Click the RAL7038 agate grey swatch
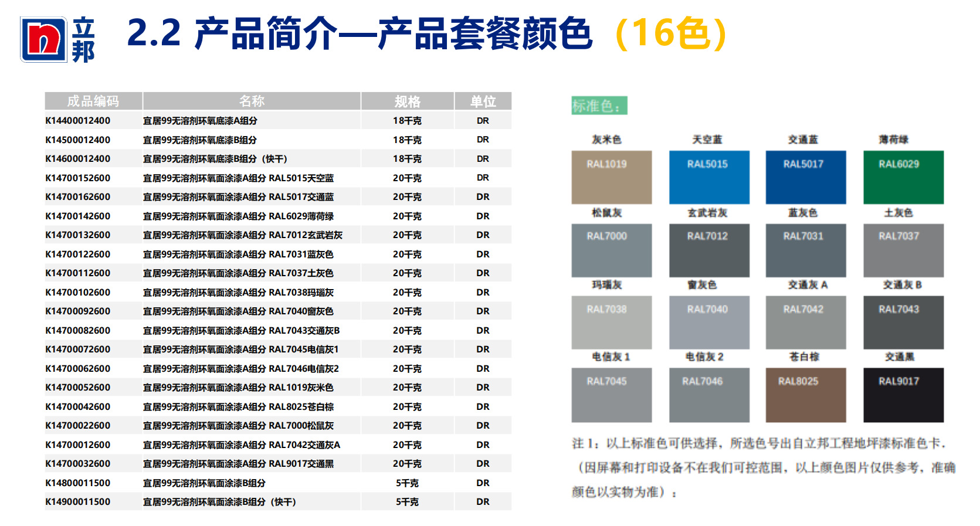 coord(612,323)
